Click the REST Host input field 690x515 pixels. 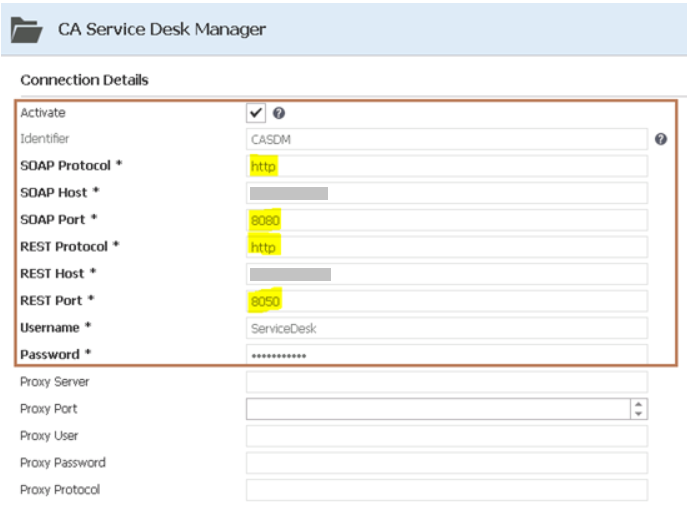(x=447, y=274)
